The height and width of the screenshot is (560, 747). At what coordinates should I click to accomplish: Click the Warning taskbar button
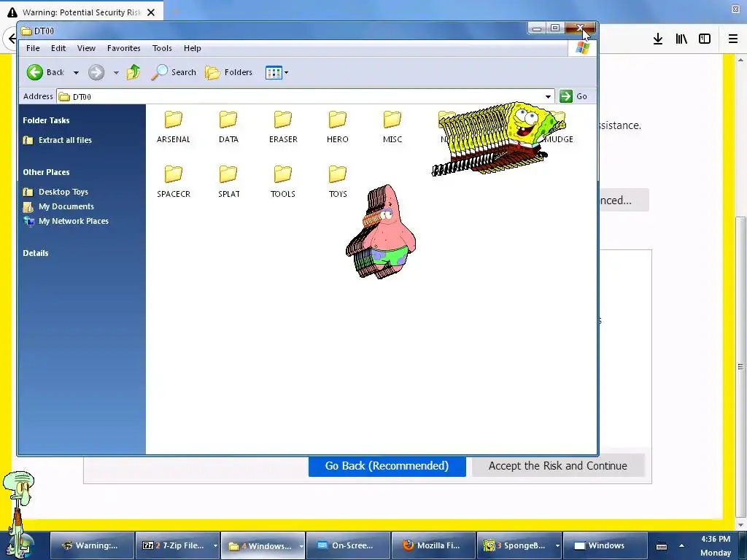pyautogui.click(x=92, y=545)
